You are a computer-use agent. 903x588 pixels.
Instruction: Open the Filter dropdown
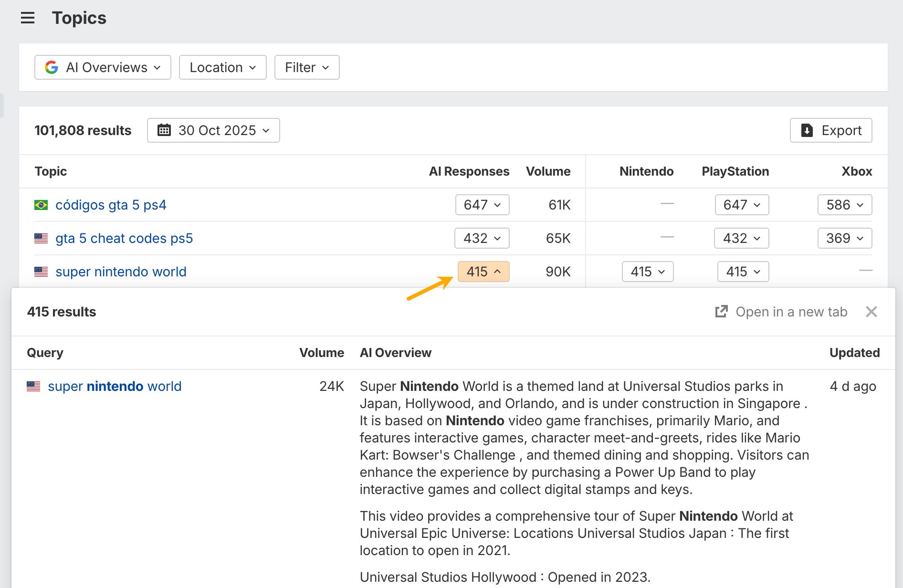306,67
